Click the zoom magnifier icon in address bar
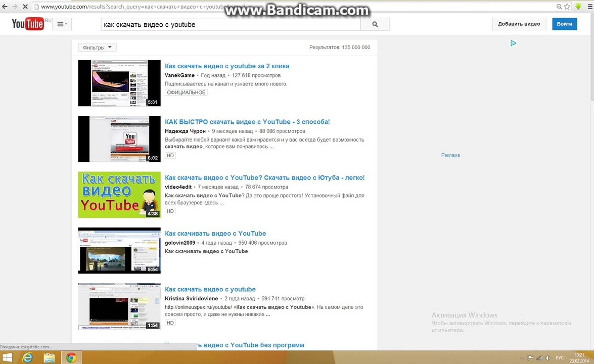Screen dimensions: 594x364 (559, 7)
